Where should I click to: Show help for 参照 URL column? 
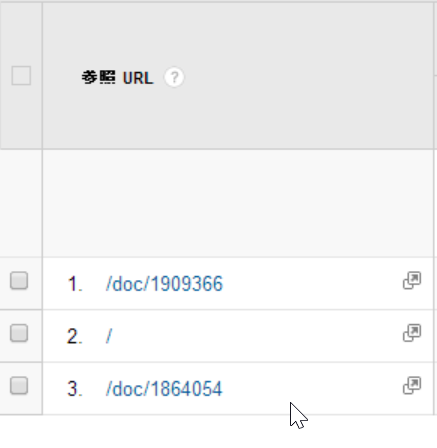pyautogui.click(x=174, y=77)
